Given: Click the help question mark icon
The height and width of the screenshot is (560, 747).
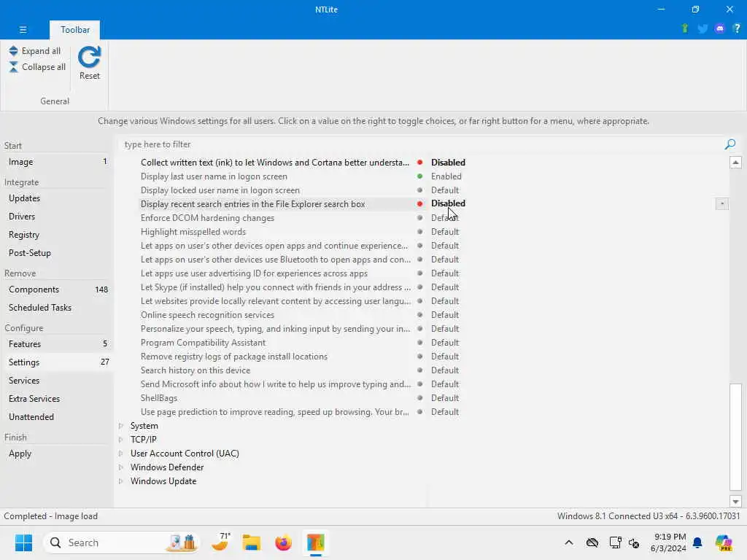Looking at the screenshot, I should click(x=737, y=28).
